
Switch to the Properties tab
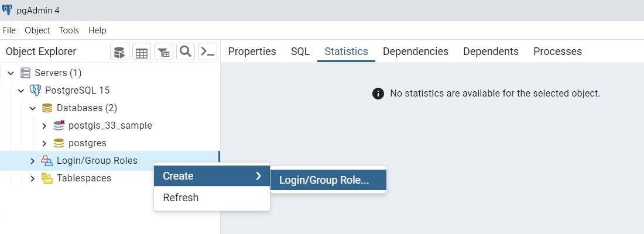coord(252,51)
